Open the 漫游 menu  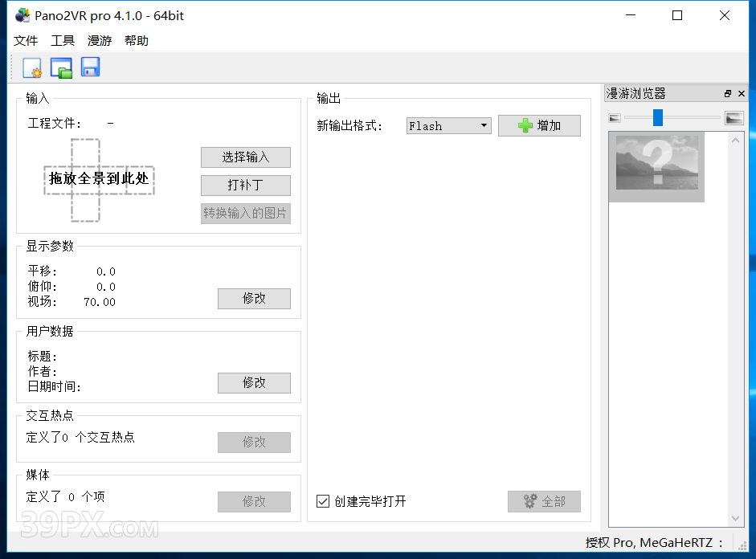(x=100, y=41)
